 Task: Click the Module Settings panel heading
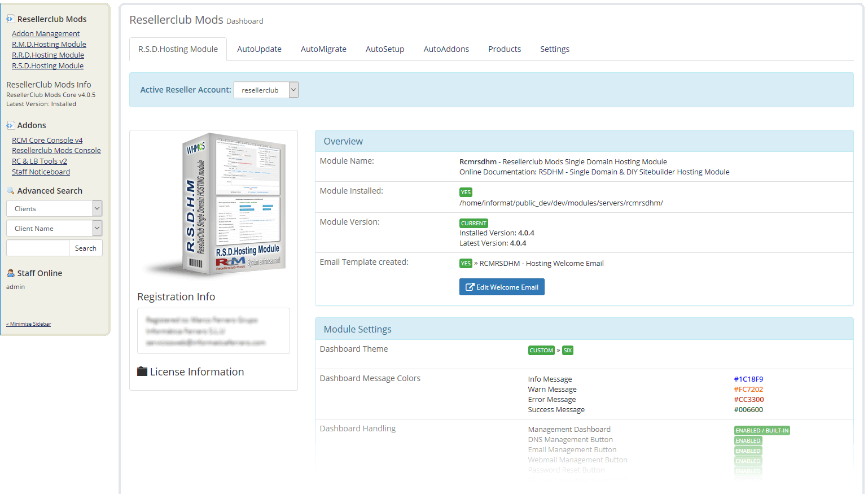click(357, 330)
